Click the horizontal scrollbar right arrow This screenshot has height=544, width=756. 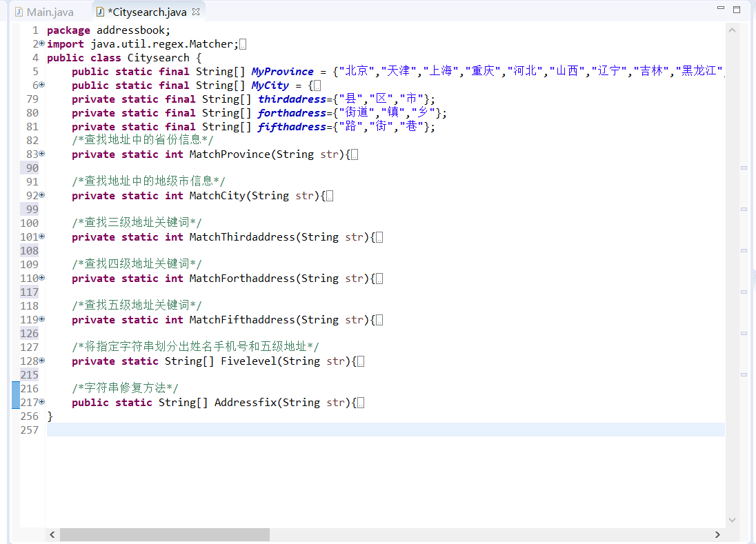[717, 534]
